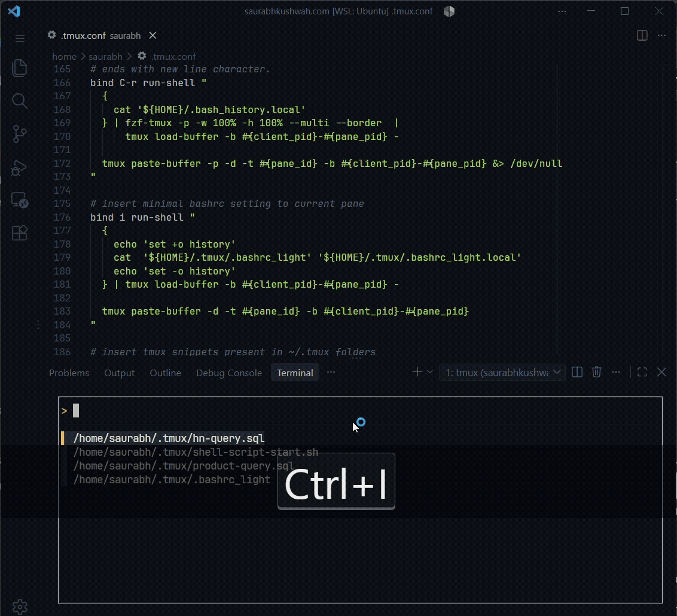Select product-query.sql in fzf list
Viewport: 677px width, 616px height.
click(x=184, y=466)
